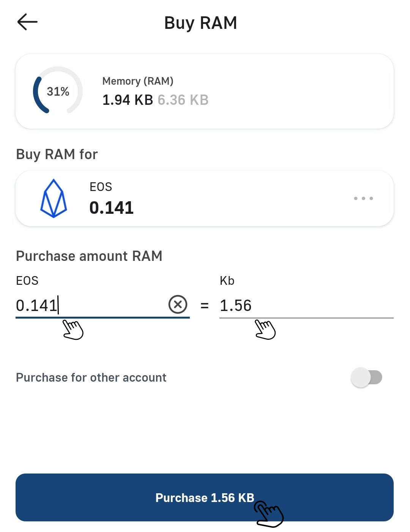This screenshot has width=410, height=532.
Task: Tap the hand pointer on Purchase button
Action: click(x=269, y=513)
